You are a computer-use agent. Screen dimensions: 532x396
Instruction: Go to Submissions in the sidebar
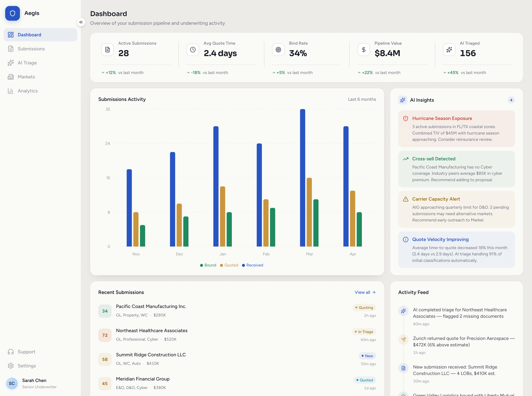point(40,49)
